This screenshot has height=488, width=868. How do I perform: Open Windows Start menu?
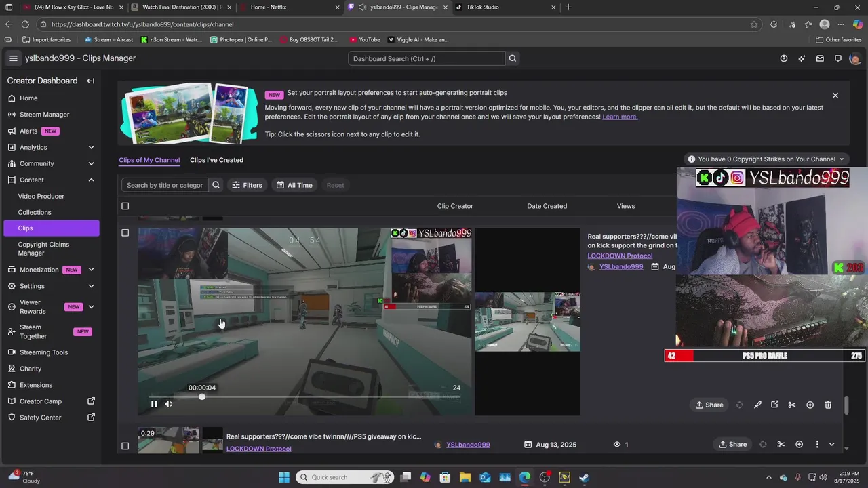pyautogui.click(x=283, y=477)
